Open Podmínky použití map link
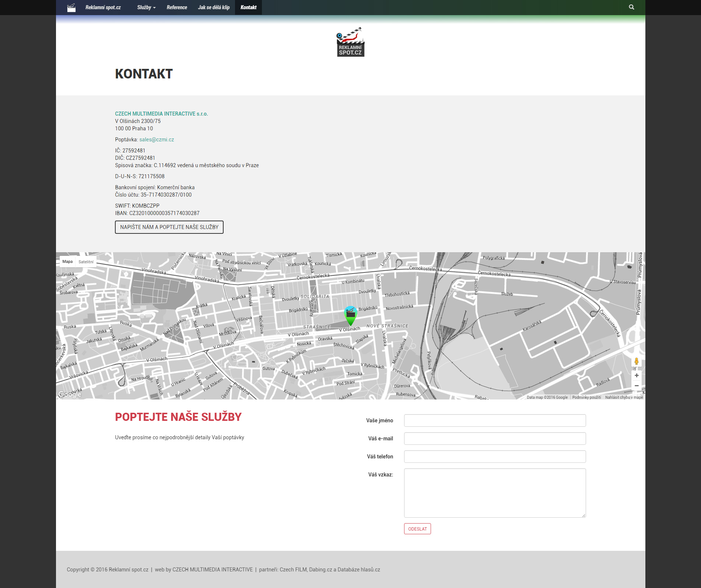Screen dimensions: 701x588 (x=586, y=397)
